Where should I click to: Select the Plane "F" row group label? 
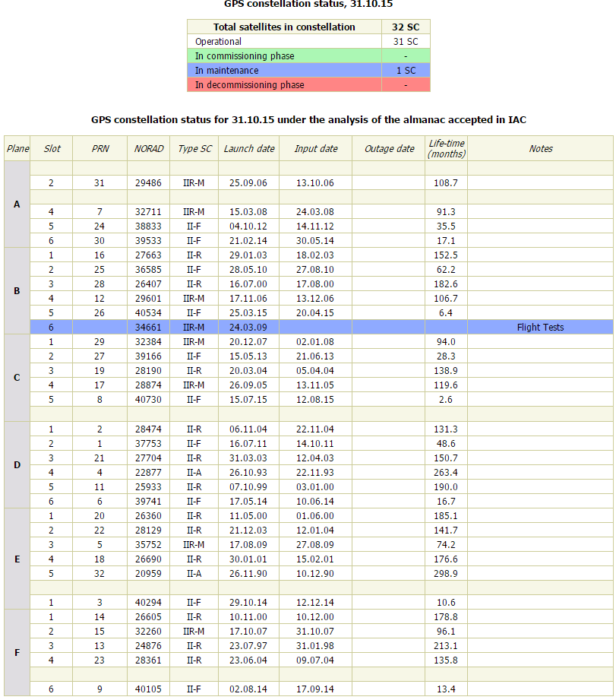[x=17, y=653]
